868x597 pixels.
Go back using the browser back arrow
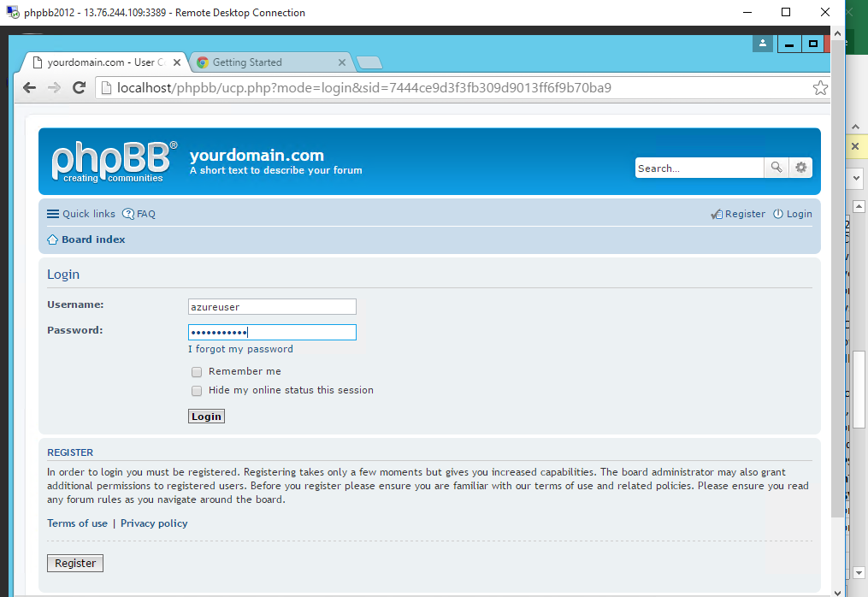[29, 87]
